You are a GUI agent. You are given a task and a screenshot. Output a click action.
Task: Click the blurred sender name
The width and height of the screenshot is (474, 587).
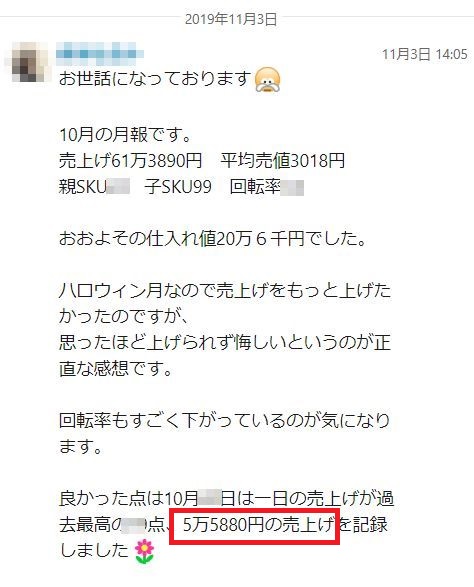(100, 54)
